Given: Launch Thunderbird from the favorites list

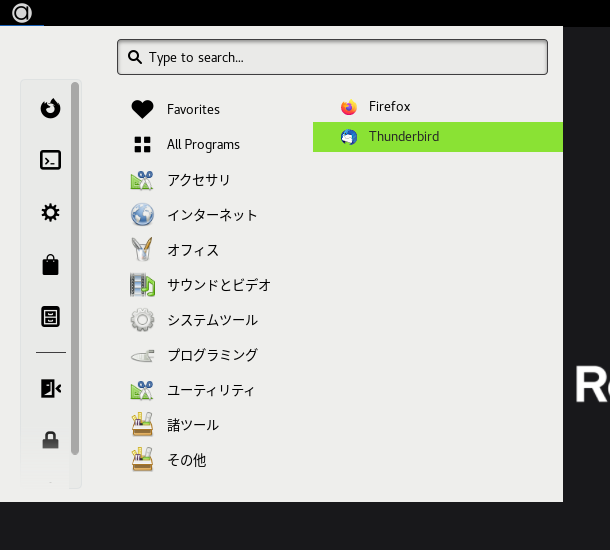Looking at the screenshot, I should coord(438,137).
